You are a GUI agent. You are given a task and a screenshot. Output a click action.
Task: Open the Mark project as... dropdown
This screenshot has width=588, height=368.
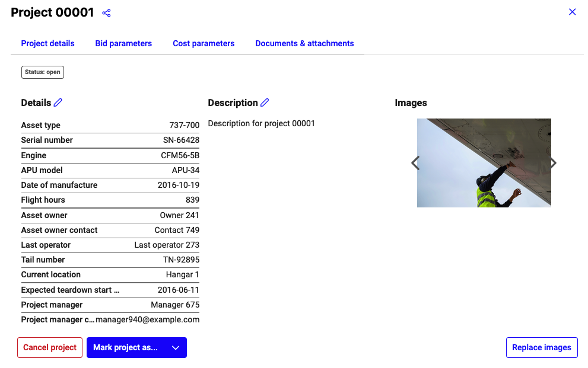[126, 348]
